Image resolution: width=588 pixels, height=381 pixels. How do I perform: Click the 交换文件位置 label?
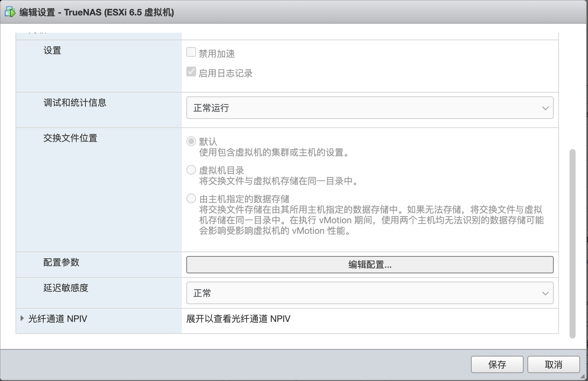pos(70,138)
